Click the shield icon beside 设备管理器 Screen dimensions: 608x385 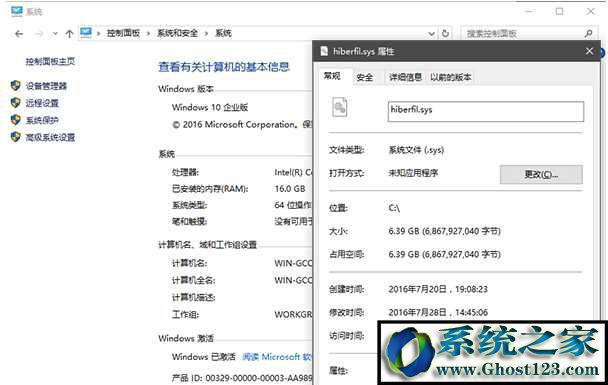pos(16,85)
